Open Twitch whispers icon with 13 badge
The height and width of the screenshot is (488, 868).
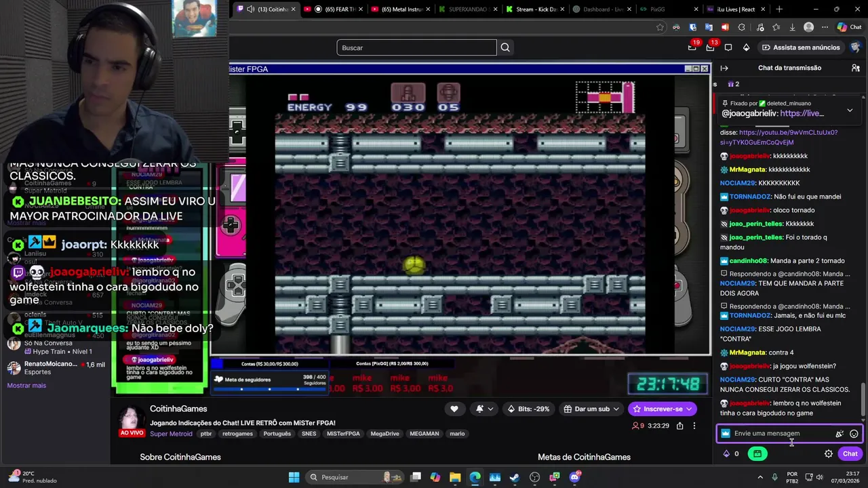tap(711, 47)
